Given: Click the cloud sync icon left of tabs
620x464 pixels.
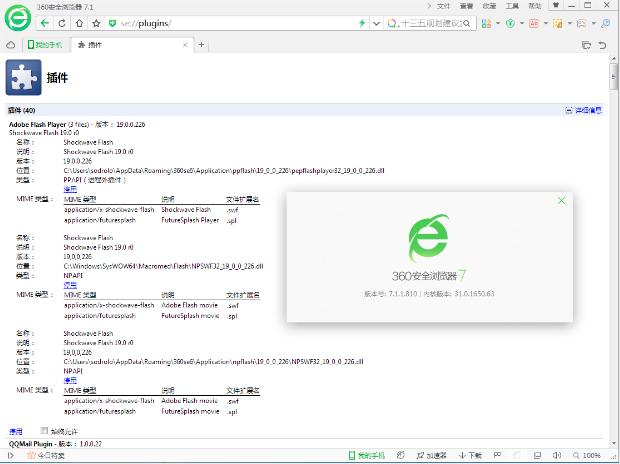Looking at the screenshot, I should (11, 45).
